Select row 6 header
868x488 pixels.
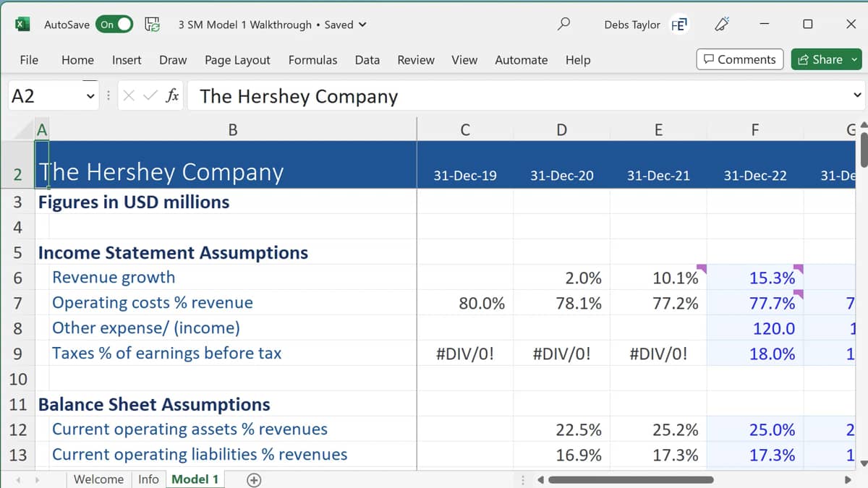click(x=17, y=278)
